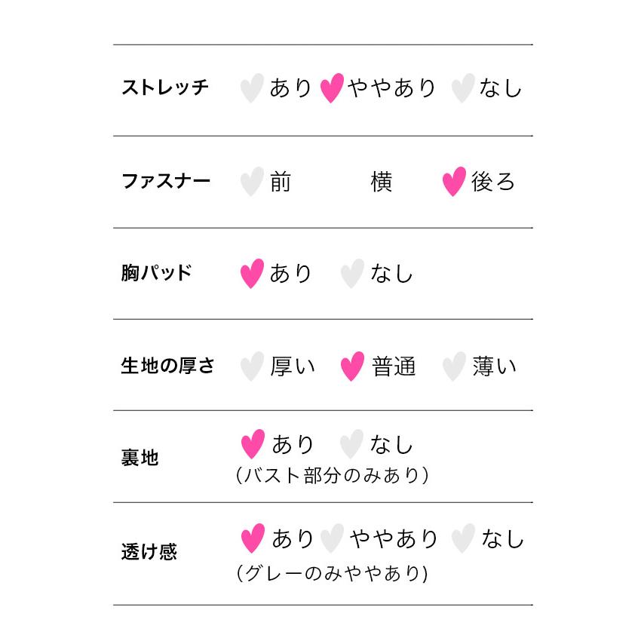The width and height of the screenshot is (644, 644).
Task: Click the gray heart beside ファスナー 前
Action: [251, 182]
